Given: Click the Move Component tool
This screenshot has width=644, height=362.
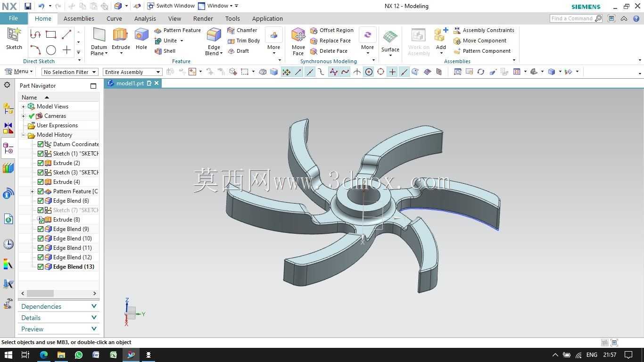Looking at the screenshot, I should pyautogui.click(x=480, y=41).
